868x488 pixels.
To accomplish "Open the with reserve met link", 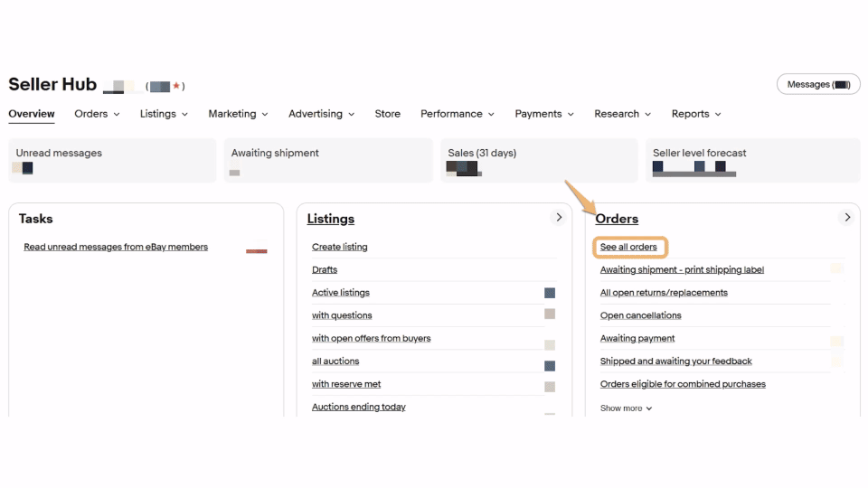I will coord(346,384).
